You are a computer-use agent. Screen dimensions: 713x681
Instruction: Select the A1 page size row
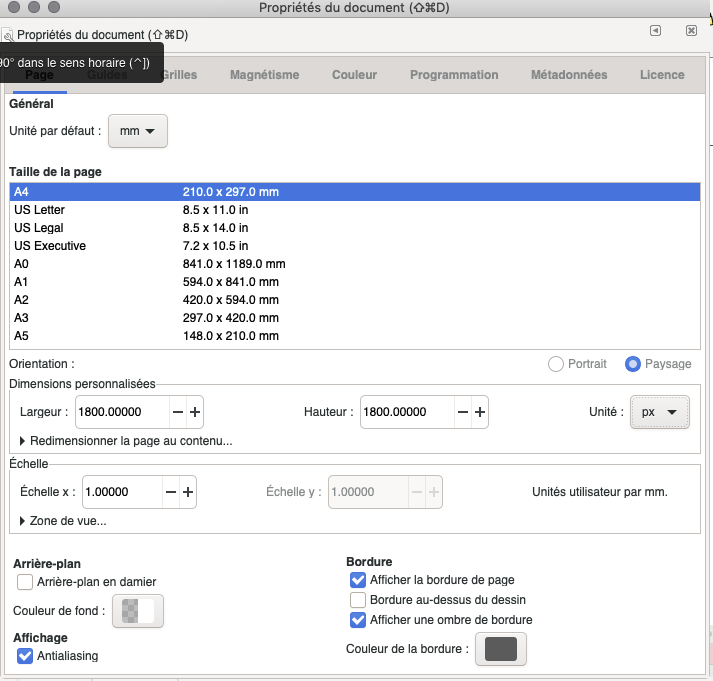coord(355,282)
